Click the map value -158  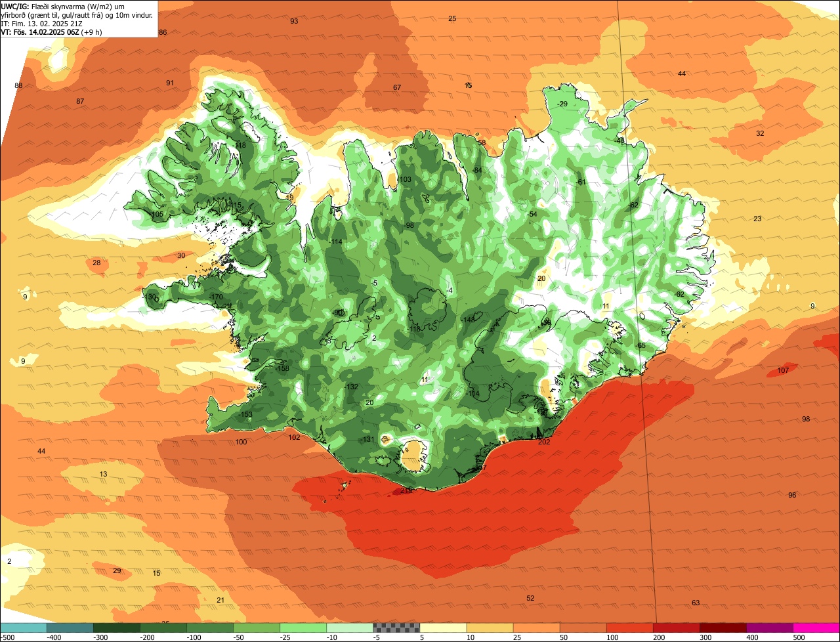pyautogui.click(x=282, y=369)
